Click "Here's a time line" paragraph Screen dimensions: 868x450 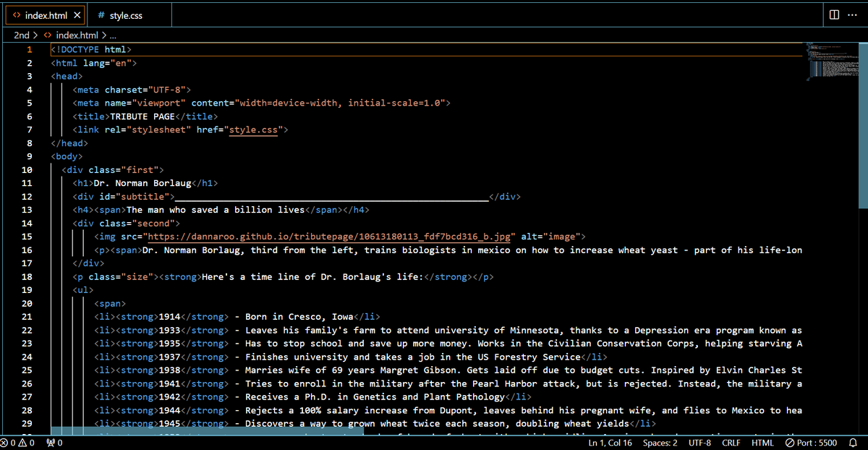pos(283,277)
